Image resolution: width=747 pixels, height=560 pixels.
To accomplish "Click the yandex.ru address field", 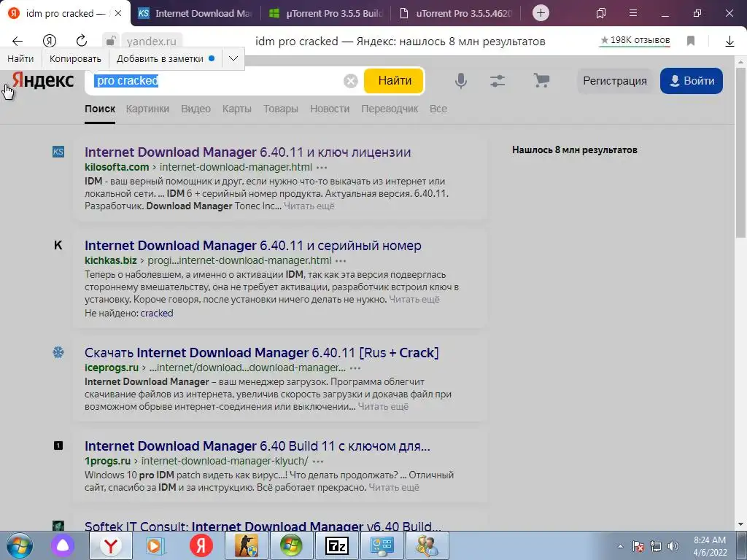I will pyautogui.click(x=152, y=42).
